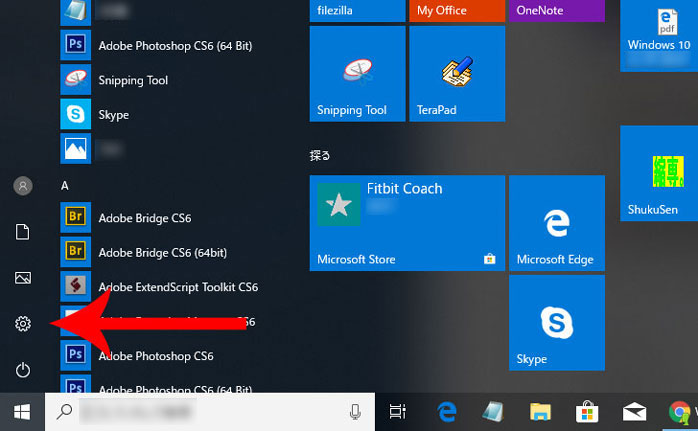Click the microphone icon in search box
The image size is (698, 431).
355,411
